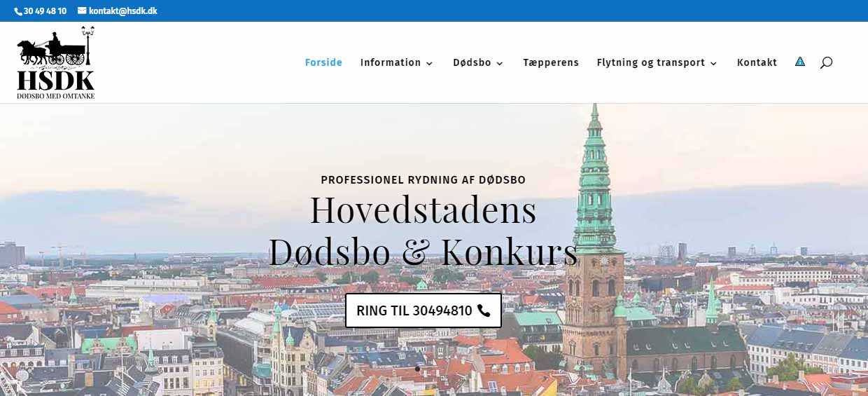Click the blue triangle info icon
Viewport: 868px width, 396px height.
coord(800,62)
